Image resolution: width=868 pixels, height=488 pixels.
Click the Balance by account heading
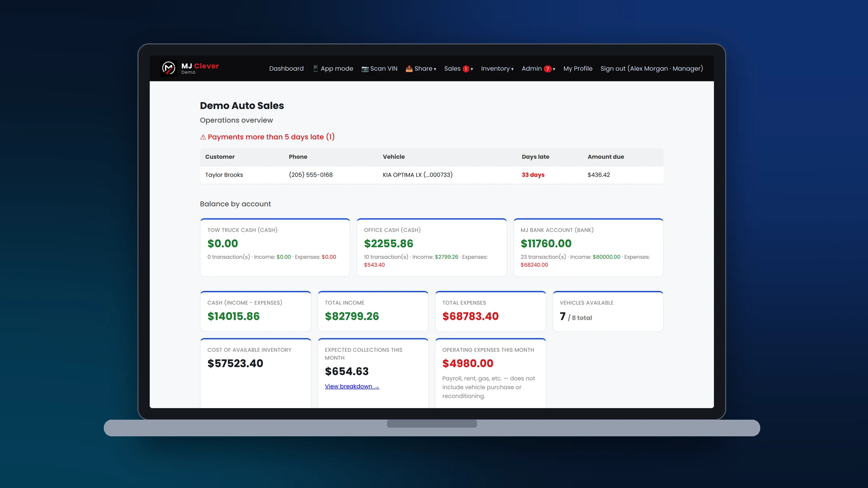point(235,204)
